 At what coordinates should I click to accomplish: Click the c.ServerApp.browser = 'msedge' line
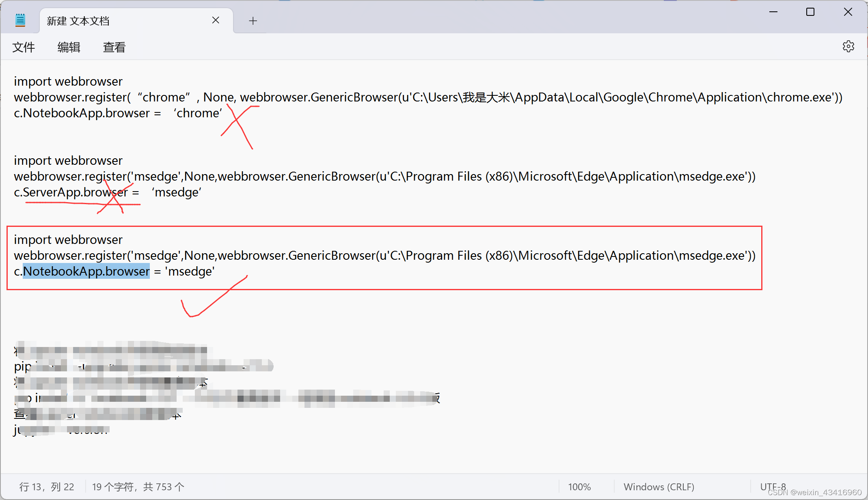click(108, 192)
